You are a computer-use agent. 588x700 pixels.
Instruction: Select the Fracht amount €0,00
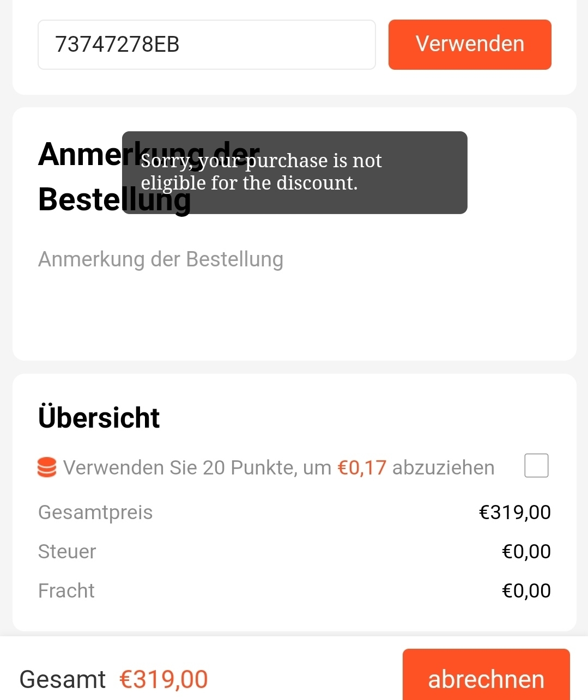coord(526,591)
